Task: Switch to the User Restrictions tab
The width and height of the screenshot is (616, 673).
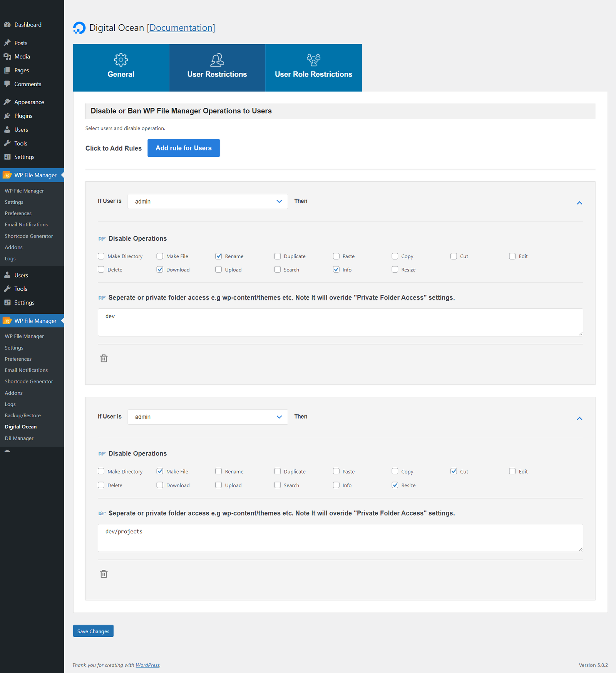Action: click(217, 68)
